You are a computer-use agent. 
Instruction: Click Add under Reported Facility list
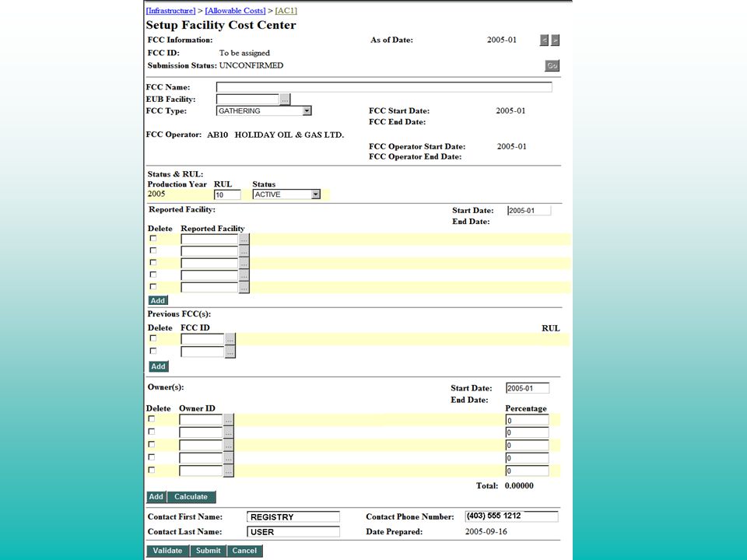[x=158, y=300]
